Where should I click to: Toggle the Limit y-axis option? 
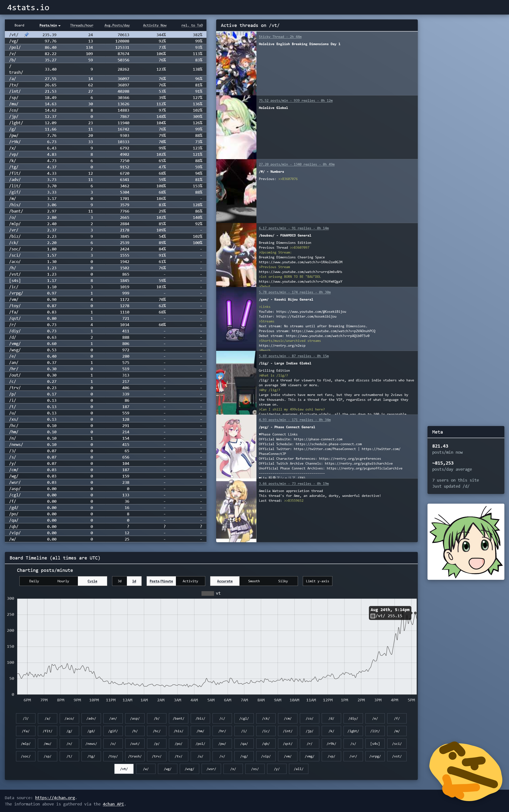[x=317, y=581]
